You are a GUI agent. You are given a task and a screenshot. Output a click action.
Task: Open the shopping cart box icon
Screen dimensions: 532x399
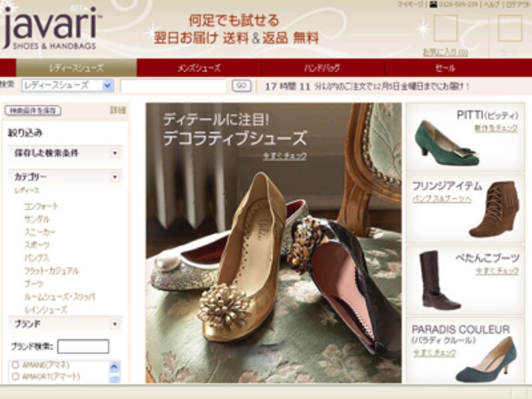[509, 28]
